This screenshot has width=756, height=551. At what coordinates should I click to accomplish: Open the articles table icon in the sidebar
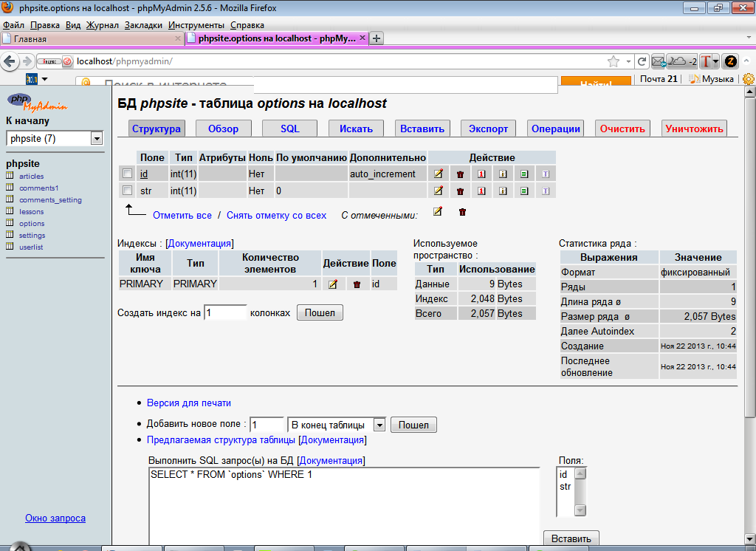(10, 175)
